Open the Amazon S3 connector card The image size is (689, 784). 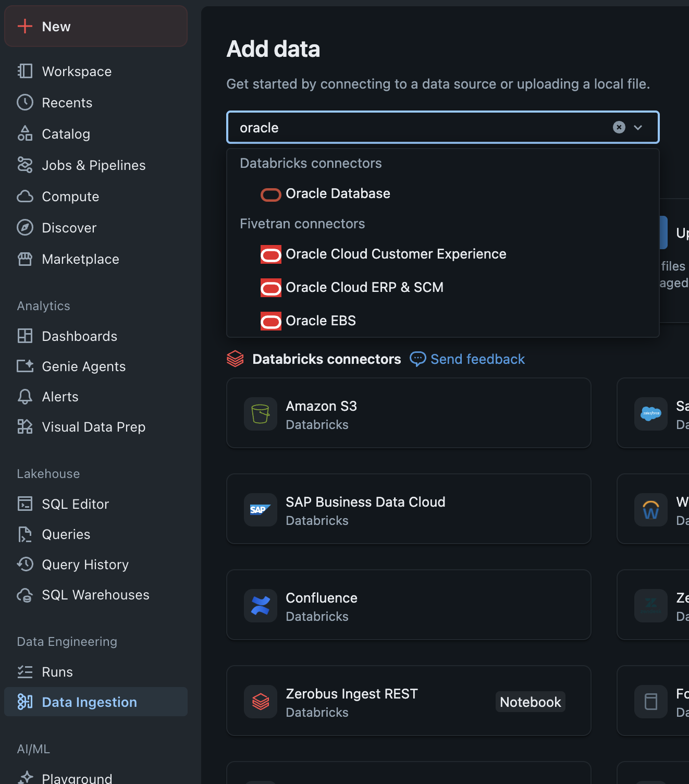coord(409,413)
